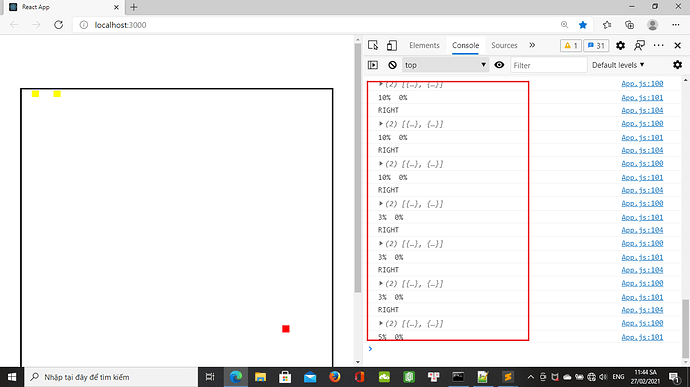The width and height of the screenshot is (690, 387).
Task: Toggle the device emulation toolbar icon
Action: tap(392, 45)
